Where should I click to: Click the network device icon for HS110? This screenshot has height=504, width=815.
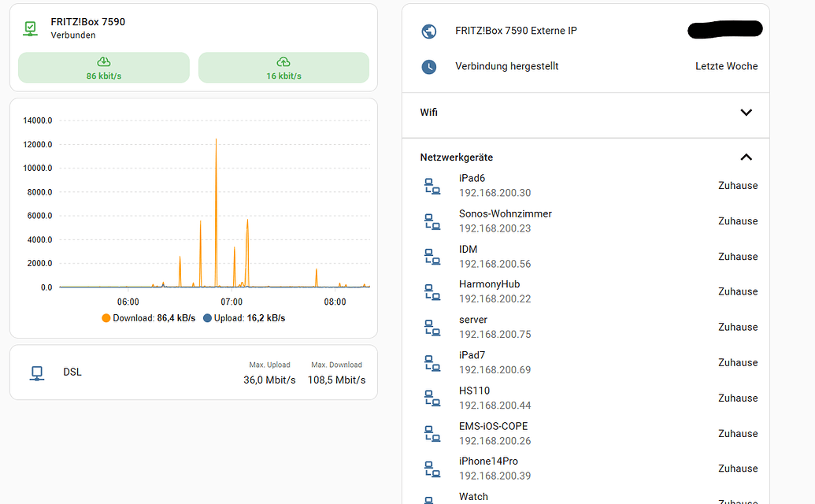(432, 398)
